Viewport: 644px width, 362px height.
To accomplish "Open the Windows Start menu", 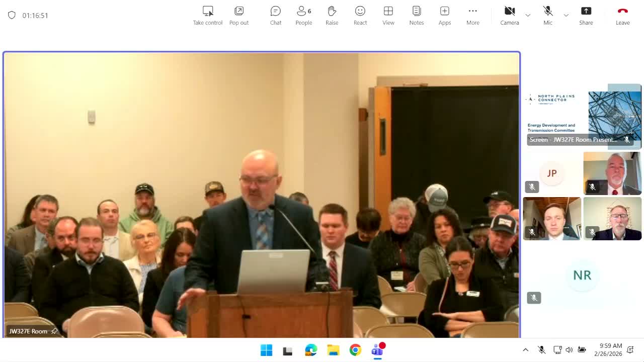I will point(267,350).
